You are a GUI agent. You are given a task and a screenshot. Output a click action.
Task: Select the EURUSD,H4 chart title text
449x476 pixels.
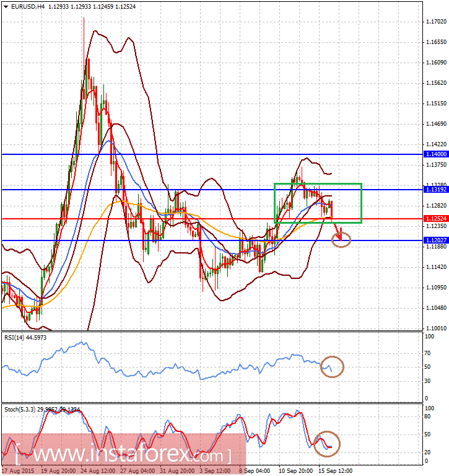point(28,6)
